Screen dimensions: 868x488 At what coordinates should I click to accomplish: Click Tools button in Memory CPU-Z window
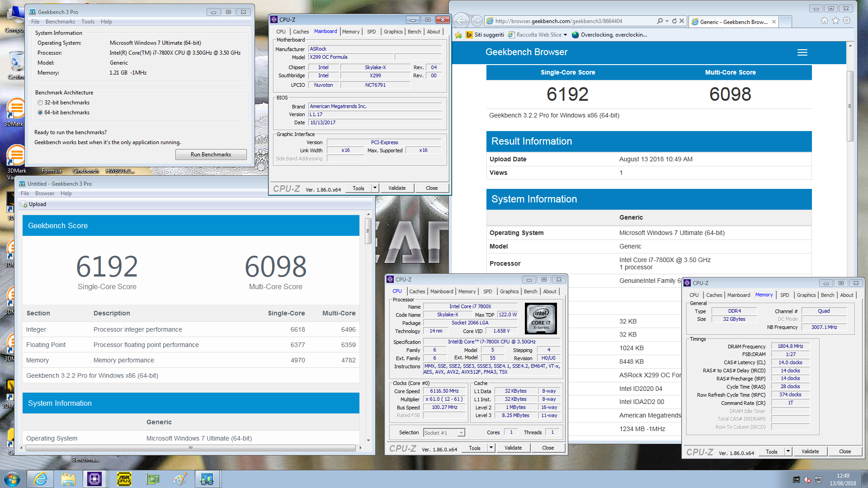click(x=771, y=451)
